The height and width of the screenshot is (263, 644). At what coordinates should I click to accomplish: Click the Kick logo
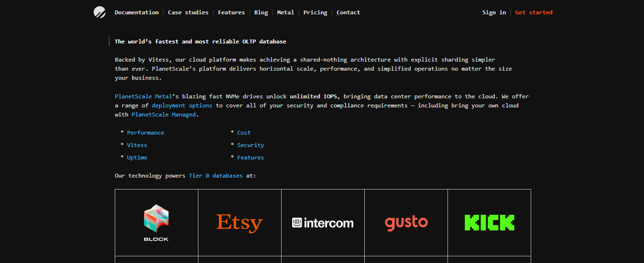[489, 223]
